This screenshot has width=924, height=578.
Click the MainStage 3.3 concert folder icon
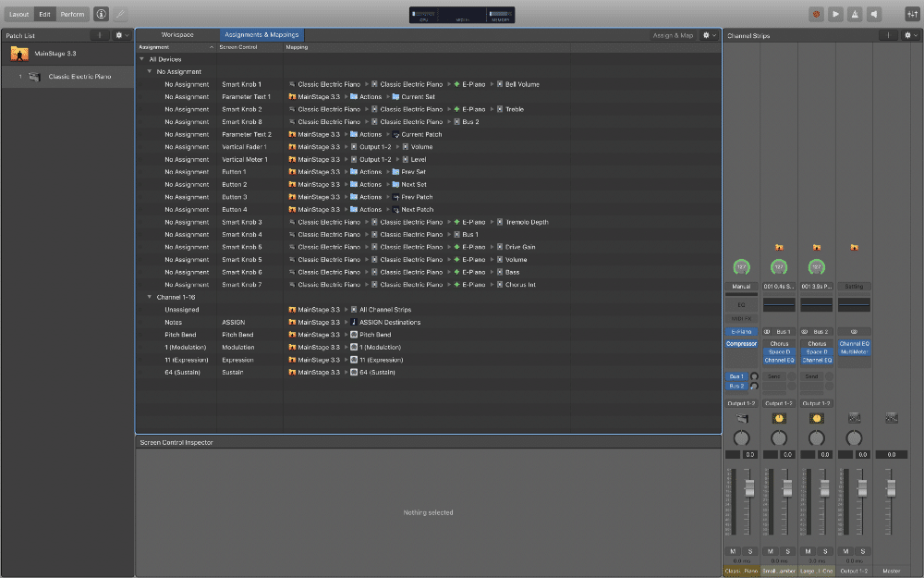19,55
